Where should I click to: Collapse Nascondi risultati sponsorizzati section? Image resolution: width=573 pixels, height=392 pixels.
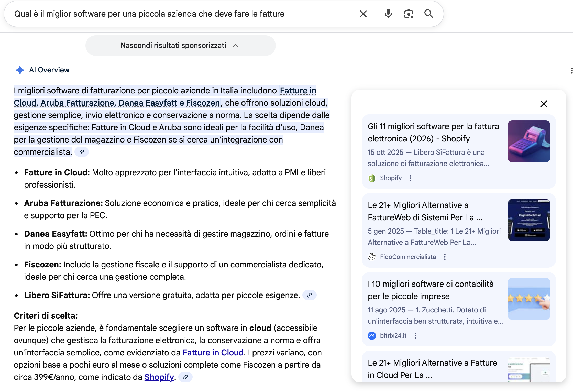[180, 46]
